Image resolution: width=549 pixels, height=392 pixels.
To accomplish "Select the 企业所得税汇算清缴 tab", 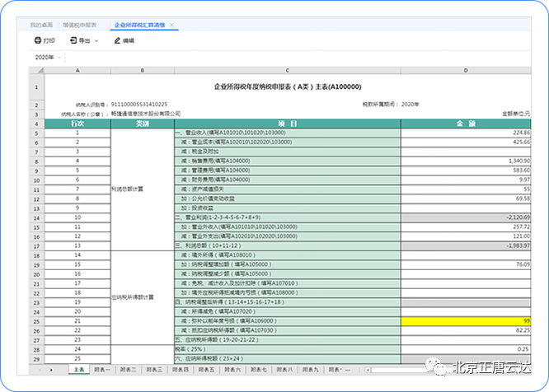I will click(x=139, y=25).
